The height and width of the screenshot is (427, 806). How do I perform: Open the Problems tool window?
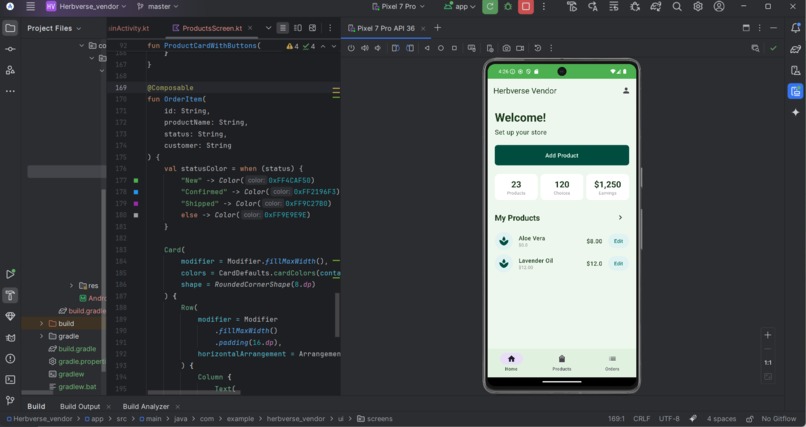(10, 359)
